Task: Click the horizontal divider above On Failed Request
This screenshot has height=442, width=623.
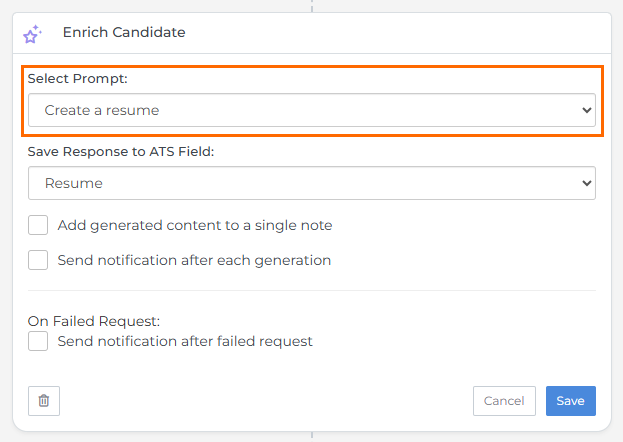Action: (311, 291)
